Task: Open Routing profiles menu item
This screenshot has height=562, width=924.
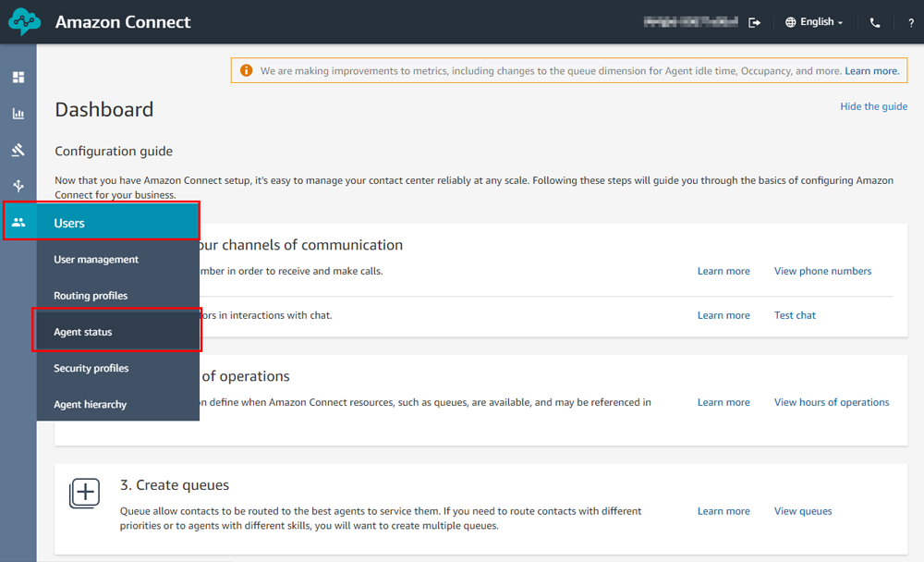Action: (118, 296)
